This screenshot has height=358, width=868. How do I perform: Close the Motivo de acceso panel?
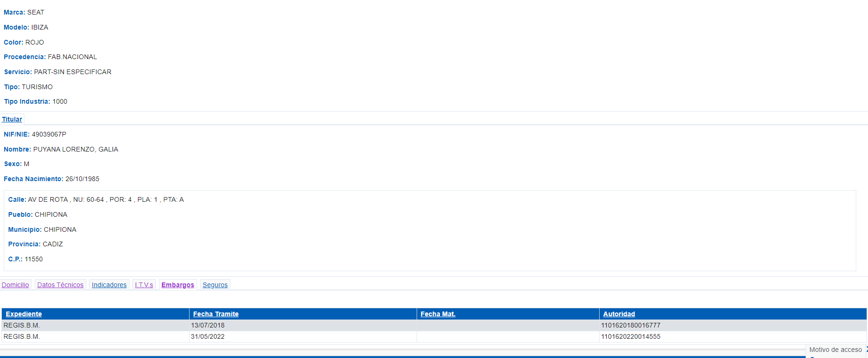click(866, 350)
